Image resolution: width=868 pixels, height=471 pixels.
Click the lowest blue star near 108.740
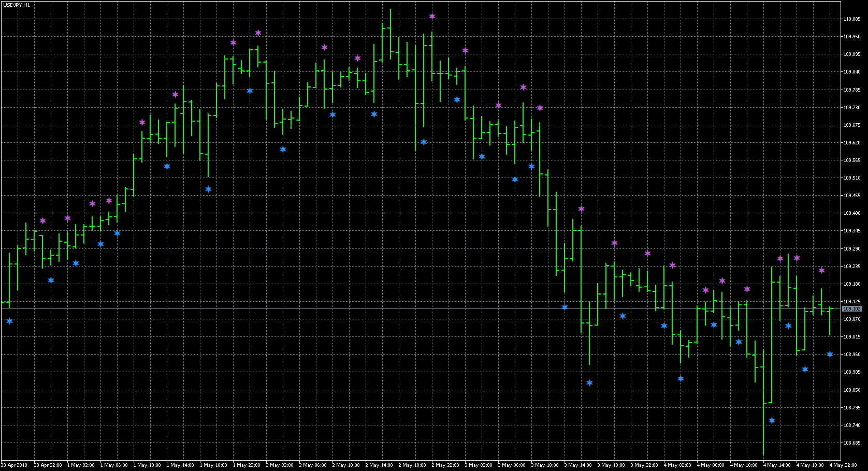coord(772,421)
